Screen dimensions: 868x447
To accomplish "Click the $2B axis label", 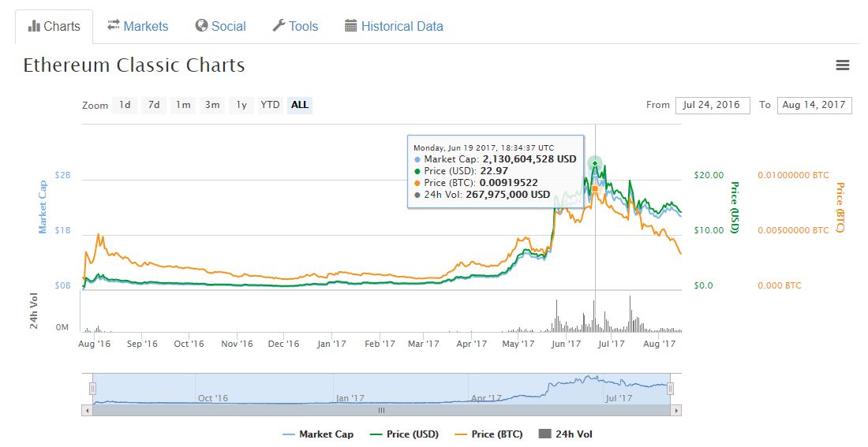I will (x=62, y=175).
